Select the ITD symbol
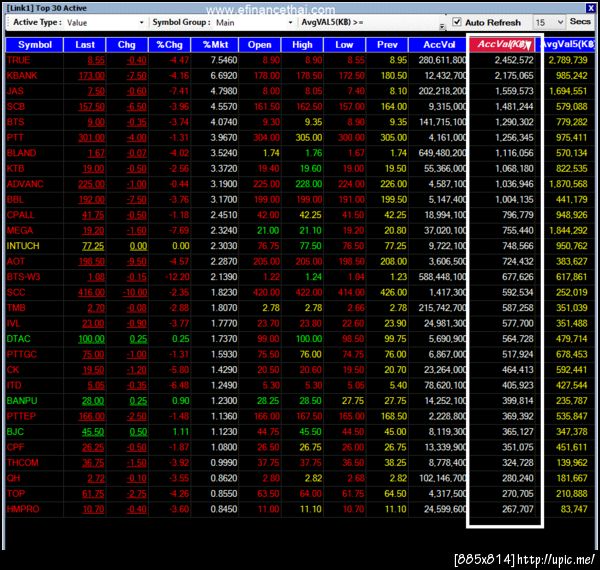The width and height of the screenshot is (600, 570). click(x=14, y=385)
